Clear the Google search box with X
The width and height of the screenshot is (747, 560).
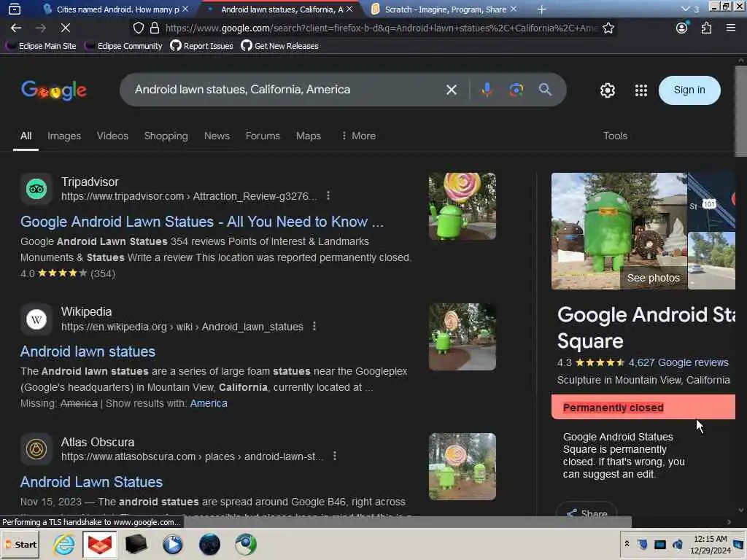[x=452, y=90]
